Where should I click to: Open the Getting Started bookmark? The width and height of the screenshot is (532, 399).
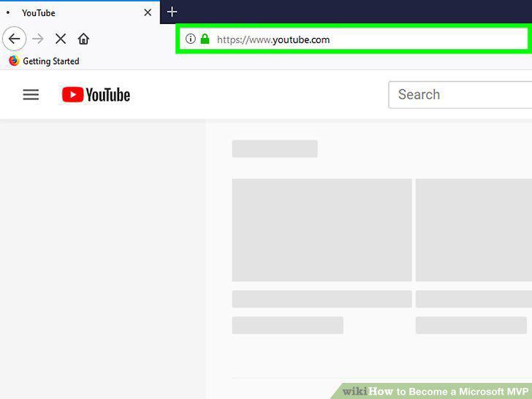pyautogui.click(x=44, y=61)
